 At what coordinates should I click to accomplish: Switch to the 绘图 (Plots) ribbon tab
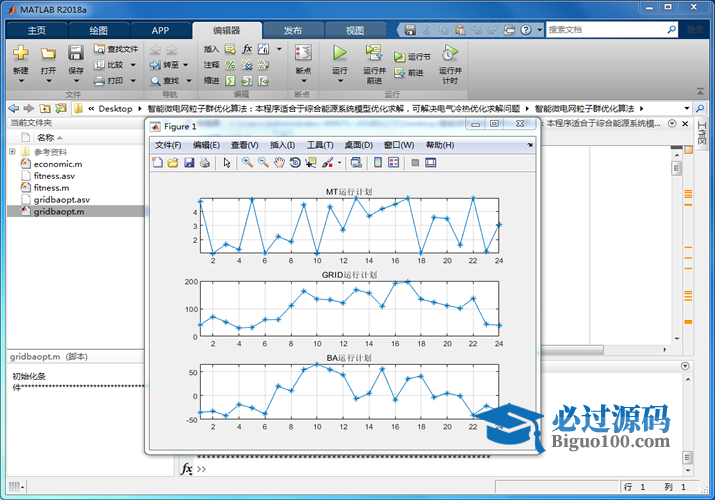pyautogui.click(x=99, y=30)
